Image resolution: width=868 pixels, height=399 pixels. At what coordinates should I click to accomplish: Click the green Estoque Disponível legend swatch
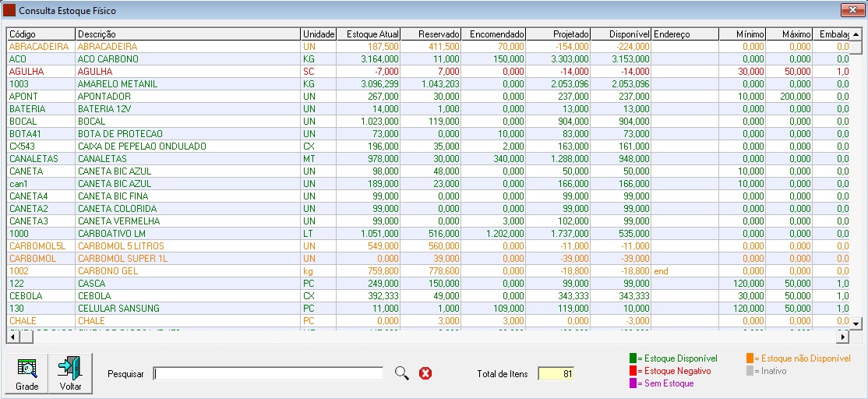(x=633, y=358)
